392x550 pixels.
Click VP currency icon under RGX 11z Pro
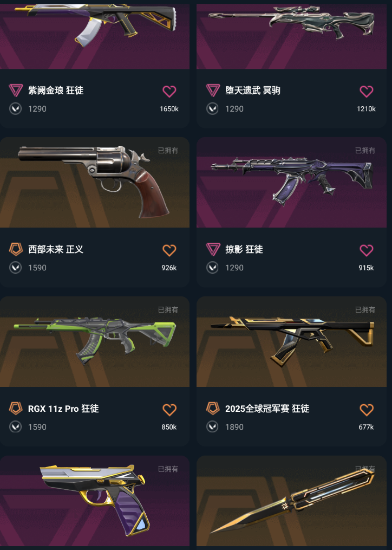(x=15, y=427)
